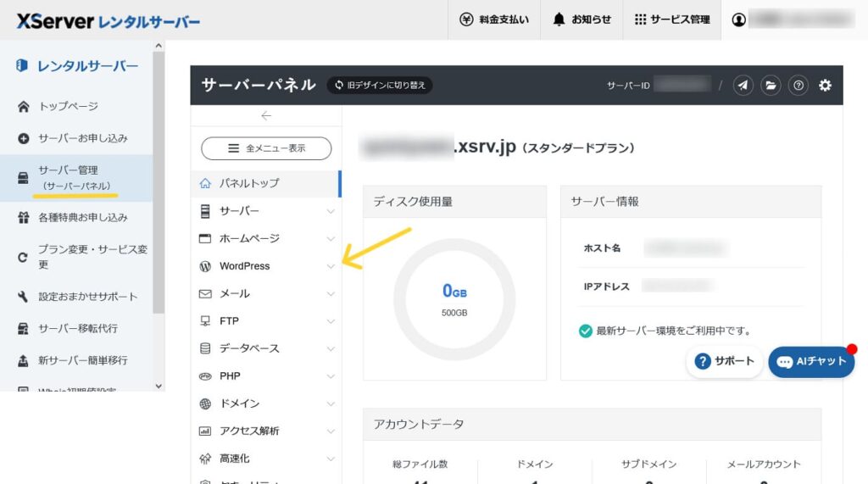This screenshot has width=868, height=484.
Task: Click the ホスト名 label
Action: pos(602,248)
